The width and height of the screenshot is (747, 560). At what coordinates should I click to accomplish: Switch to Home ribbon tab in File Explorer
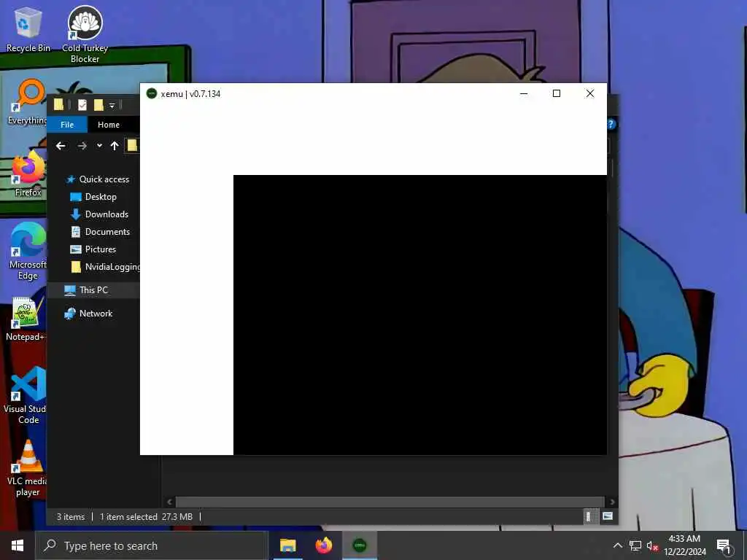pyautogui.click(x=109, y=124)
